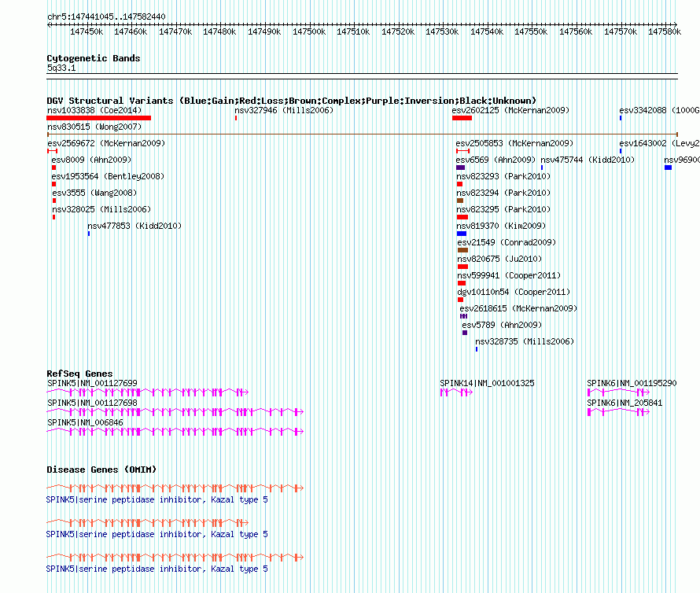Click variant label nsv820675 (Ju2010)
Viewport: 700px width, 593px height.
[x=499, y=259]
